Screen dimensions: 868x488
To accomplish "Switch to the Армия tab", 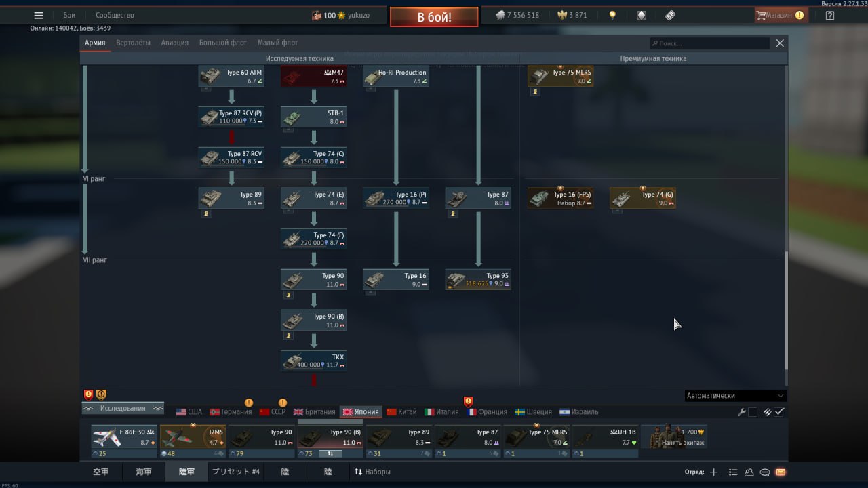I will click(x=95, y=43).
